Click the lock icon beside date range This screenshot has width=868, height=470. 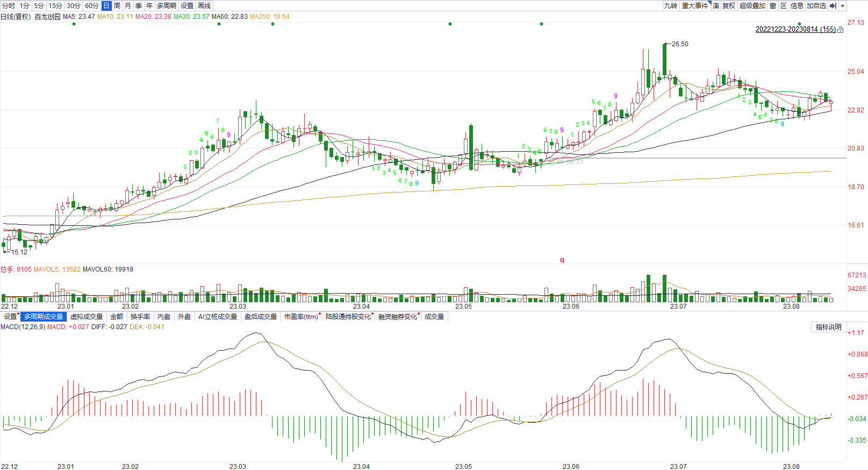841,30
